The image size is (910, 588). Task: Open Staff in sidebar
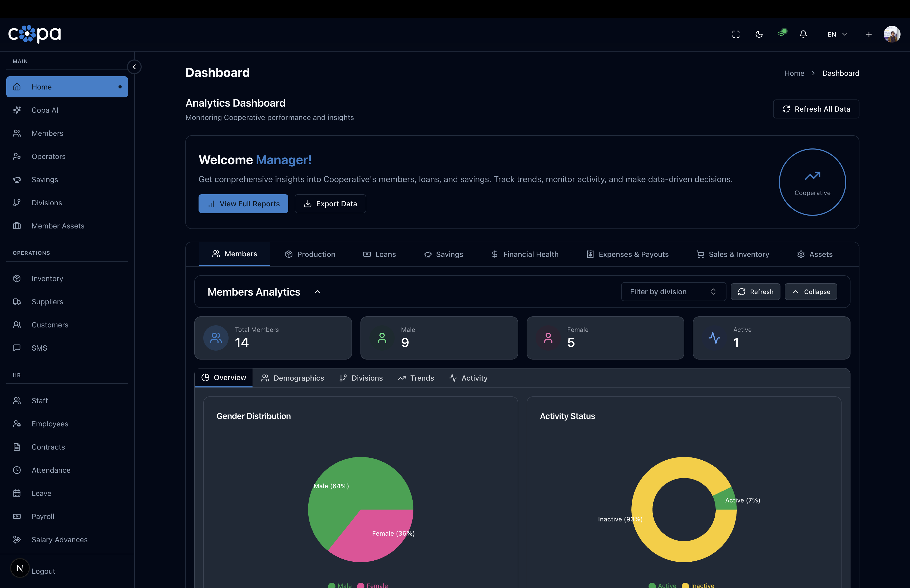coord(67,401)
